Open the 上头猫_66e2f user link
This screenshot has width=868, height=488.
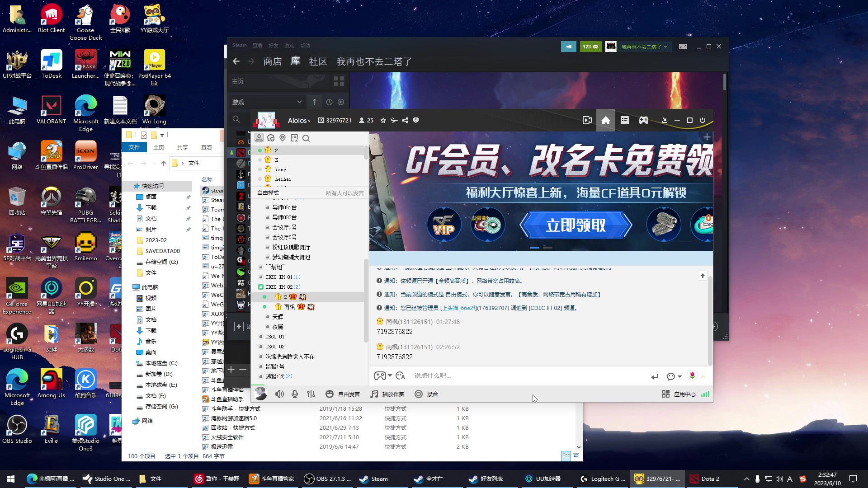[458, 308]
